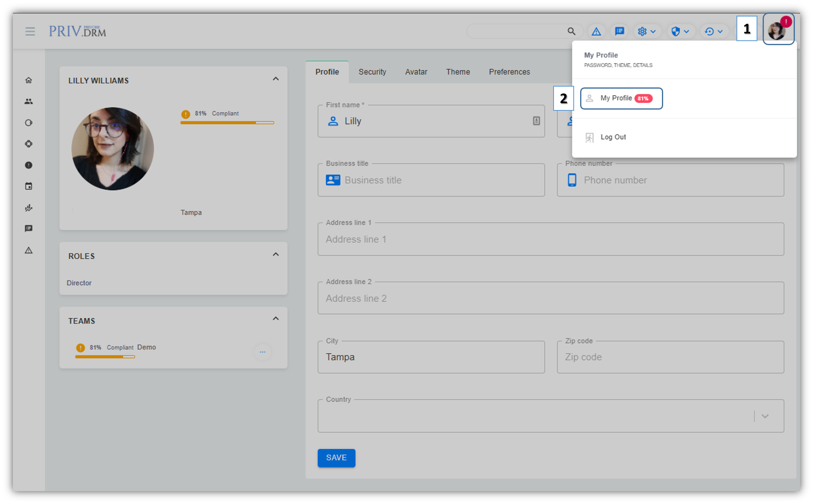
Task: Select My Profile 81% menu entry
Action: point(621,98)
